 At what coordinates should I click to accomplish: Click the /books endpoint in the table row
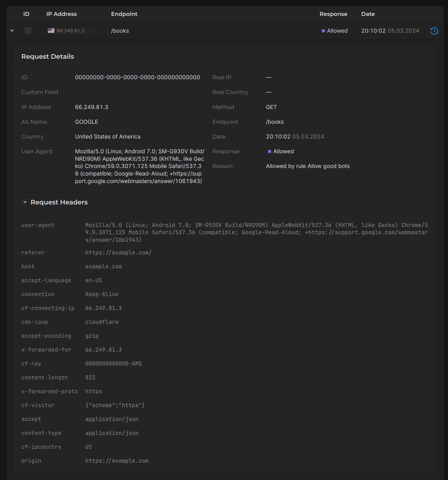[x=120, y=31]
